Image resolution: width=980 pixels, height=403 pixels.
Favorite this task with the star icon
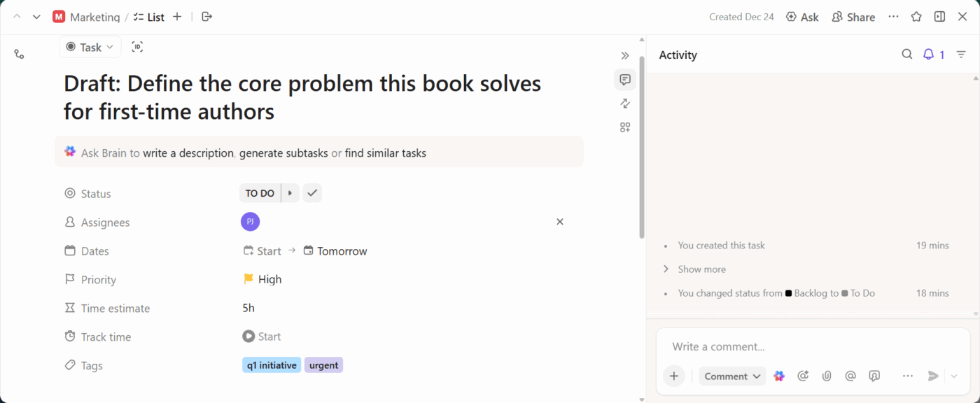click(x=916, y=16)
